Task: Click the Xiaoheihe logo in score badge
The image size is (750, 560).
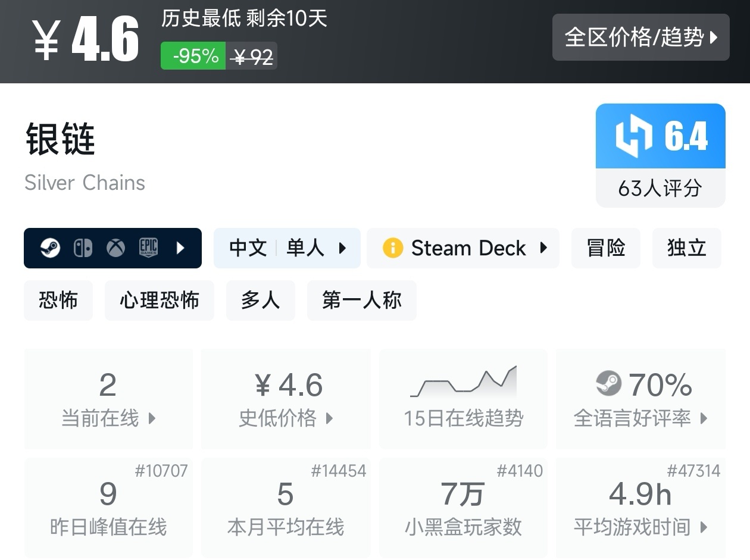Action: [634, 136]
